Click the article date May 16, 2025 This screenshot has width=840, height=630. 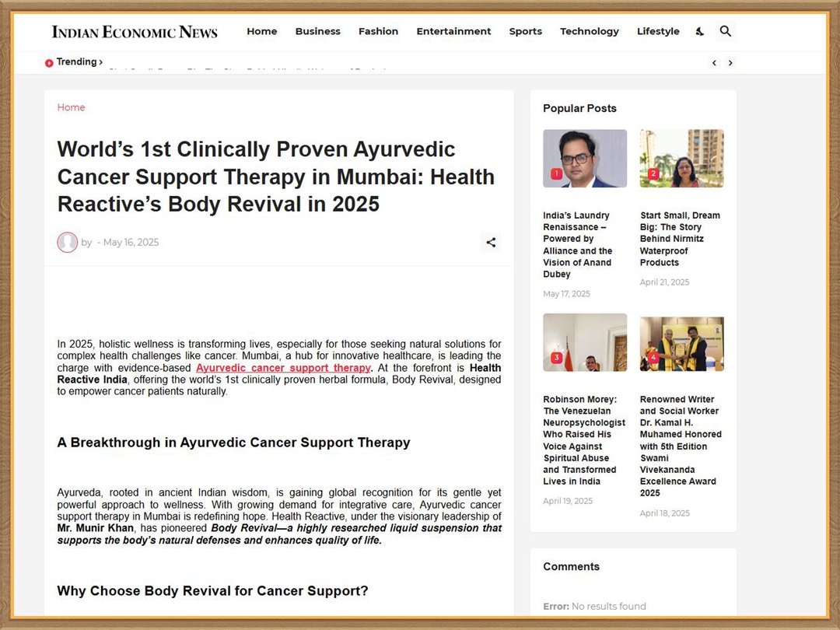[x=131, y=242]
